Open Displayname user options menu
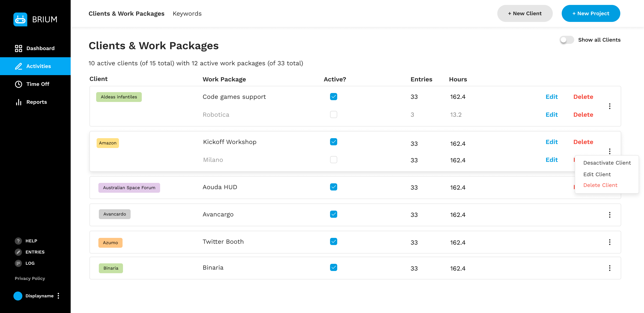This screenshot has width=644, height=313. tap(58, 296)
